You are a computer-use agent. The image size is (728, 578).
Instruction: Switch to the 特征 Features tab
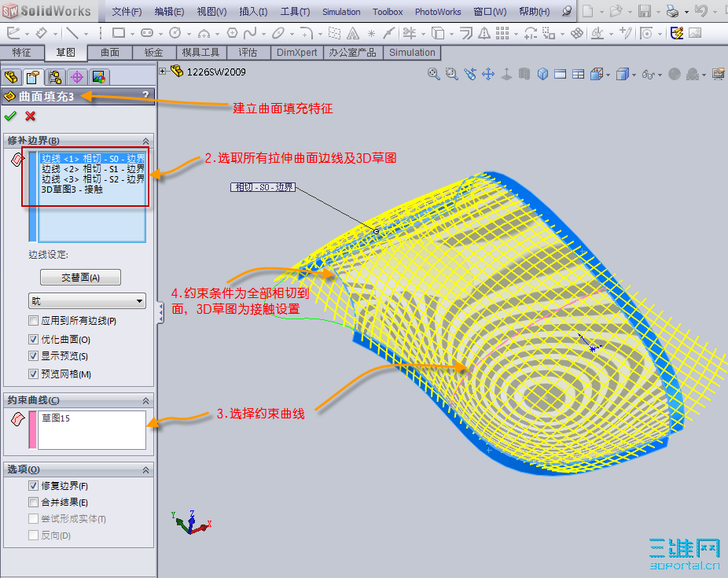click(21, 53)
